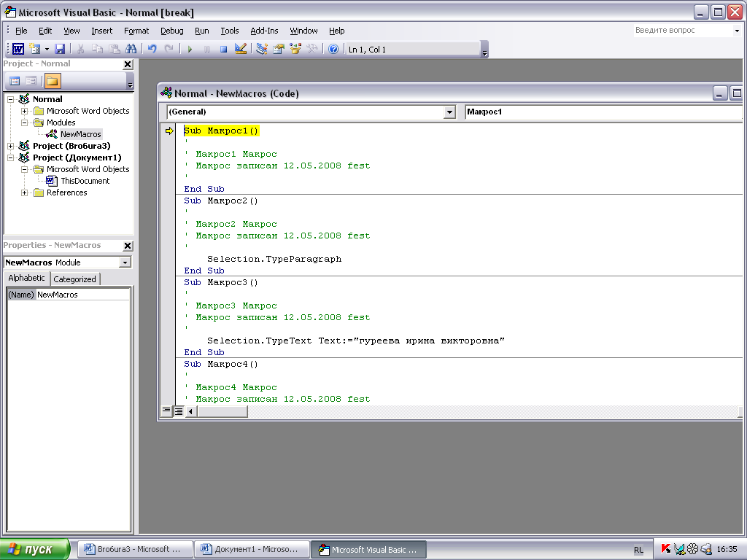The width and height of the screenshot is (747, 560).
Task: Click the Toolbox icon
Action: coord(312,49)
